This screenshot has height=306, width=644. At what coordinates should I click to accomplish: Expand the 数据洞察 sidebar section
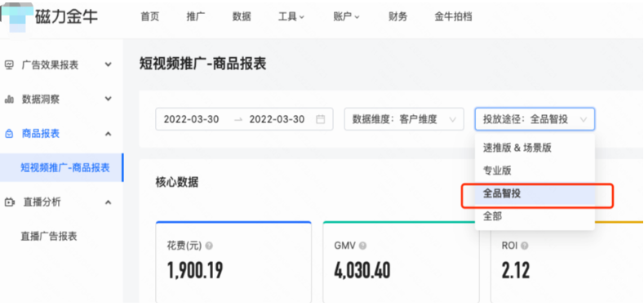tap(108, 99)
